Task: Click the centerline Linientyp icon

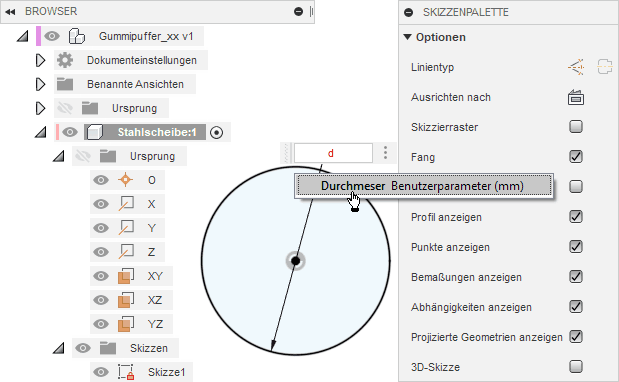Action: [x=604, y=67]
